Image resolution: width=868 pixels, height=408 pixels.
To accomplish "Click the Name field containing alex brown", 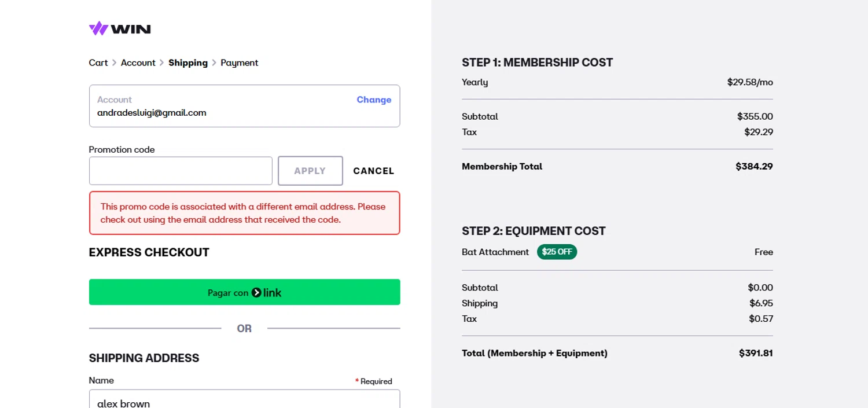I will 244,400.
